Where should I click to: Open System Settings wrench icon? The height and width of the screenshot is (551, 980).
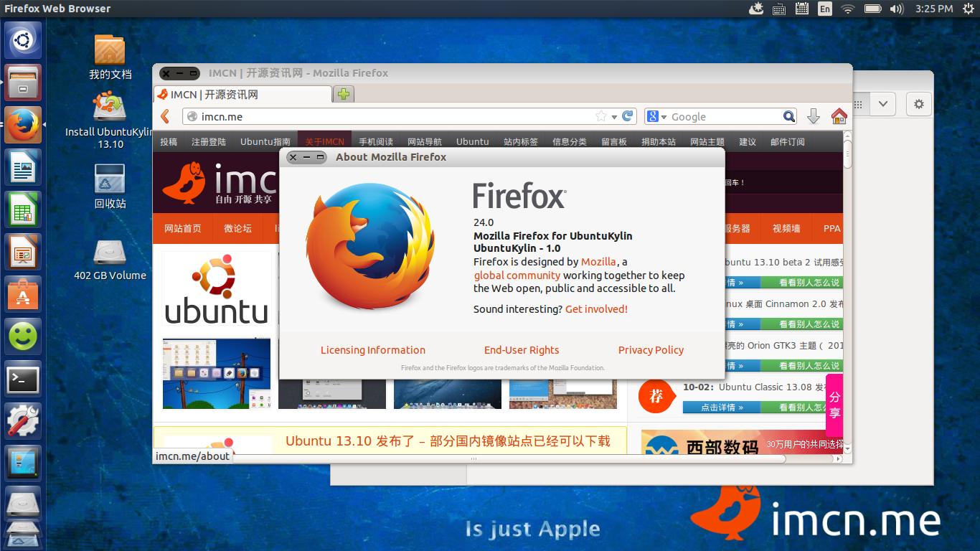coord(23,421)
